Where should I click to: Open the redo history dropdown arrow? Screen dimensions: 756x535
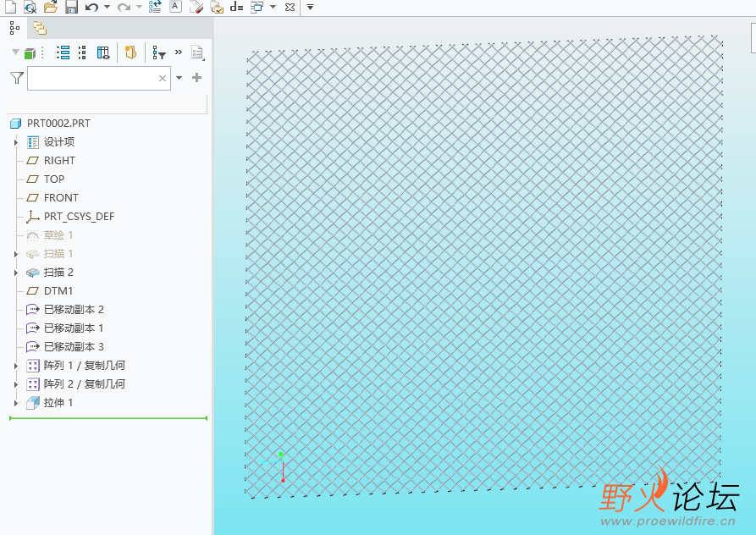[139, 7]
